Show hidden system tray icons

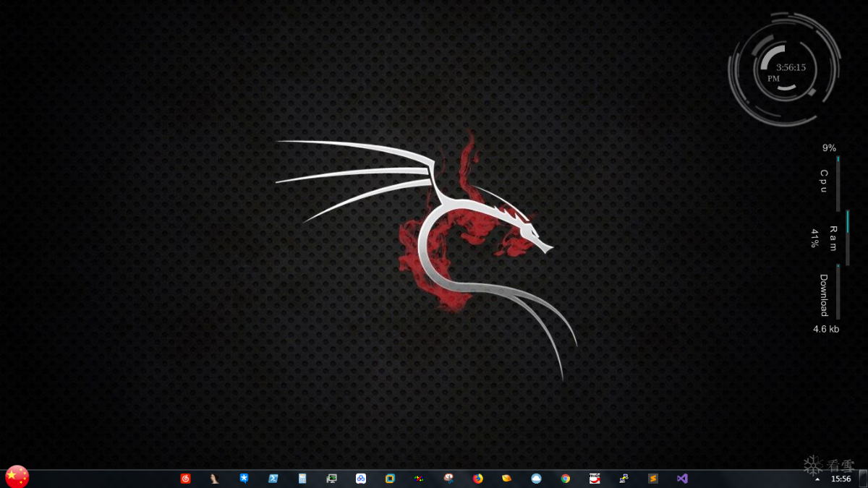[817, 479]
